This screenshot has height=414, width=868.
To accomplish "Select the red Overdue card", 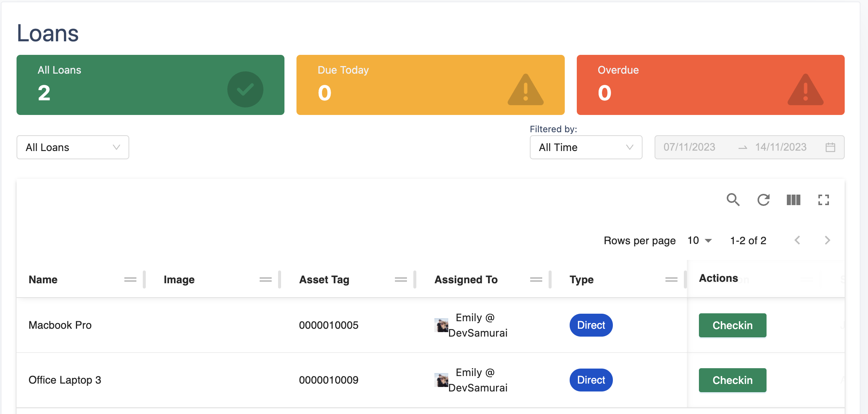I will (x=710, y=85).
